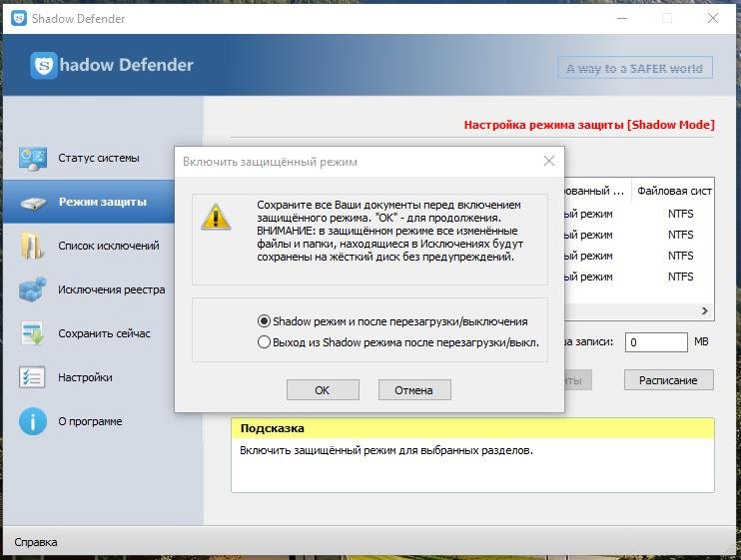Go to Исключения реестра
Image resolution: width=741 pixels, height=560 pixels.
point(112,289)
